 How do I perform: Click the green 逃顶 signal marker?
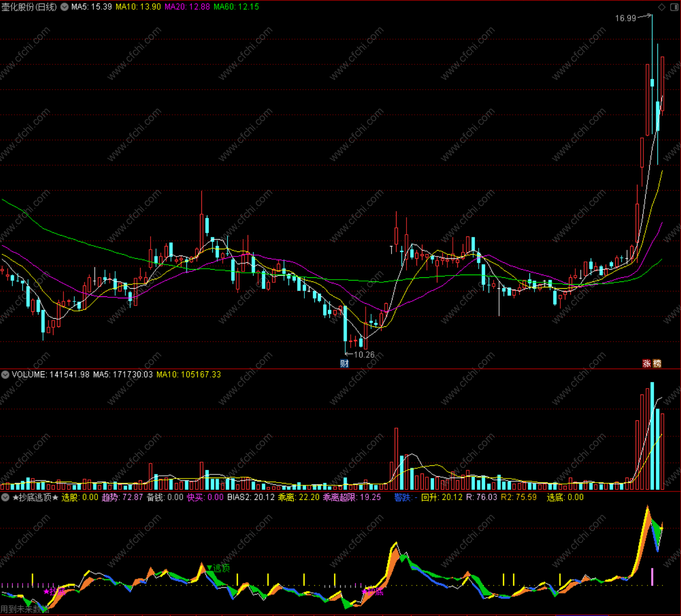(x=218, y=568)
